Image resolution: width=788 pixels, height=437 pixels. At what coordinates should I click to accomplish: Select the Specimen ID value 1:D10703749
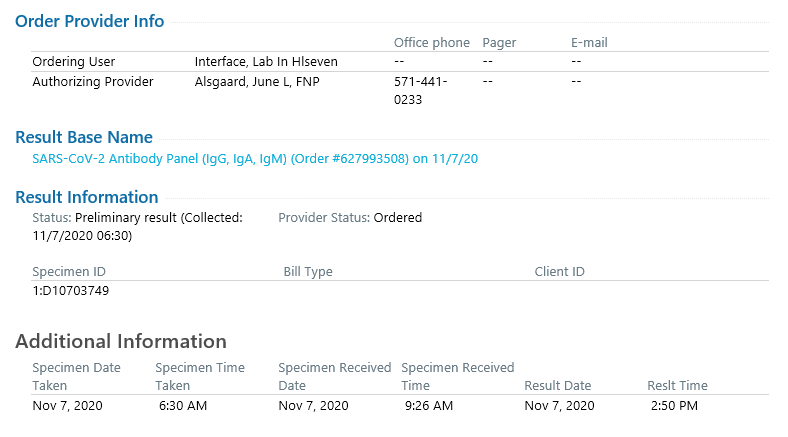point(70,291)
